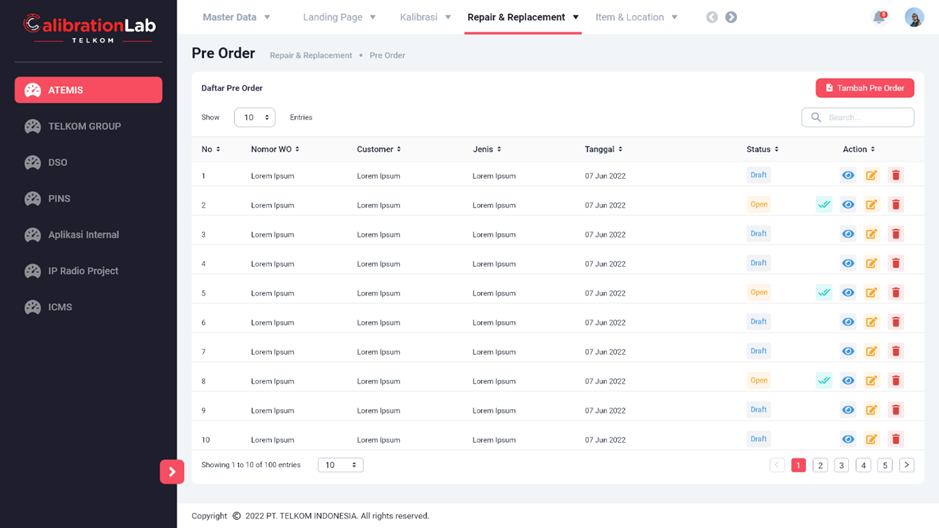
Task: Click the Search input field
Action: 858,118
